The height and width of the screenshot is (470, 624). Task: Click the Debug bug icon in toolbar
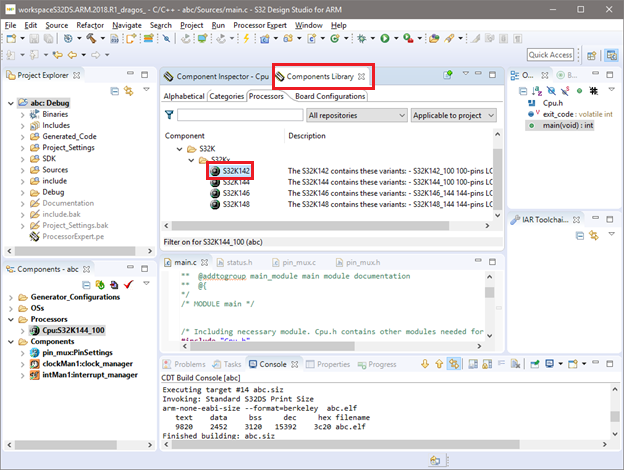click(x=362, y=39)
